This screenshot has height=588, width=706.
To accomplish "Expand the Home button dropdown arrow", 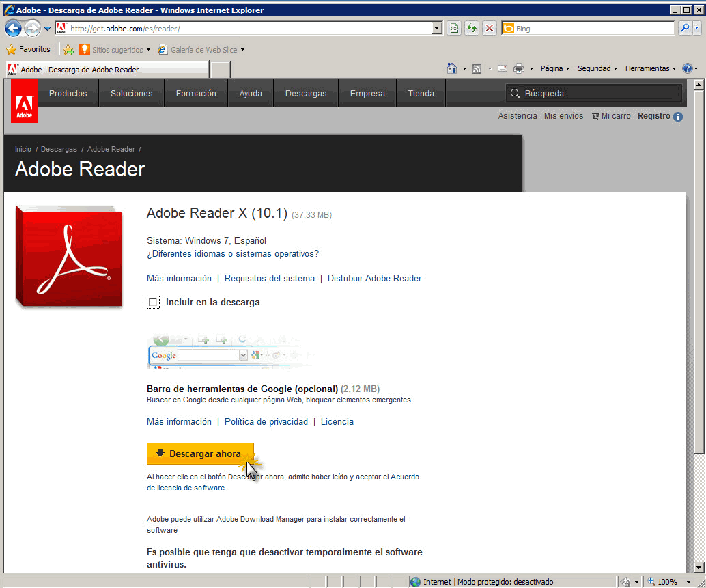I will tap(464, 68).
